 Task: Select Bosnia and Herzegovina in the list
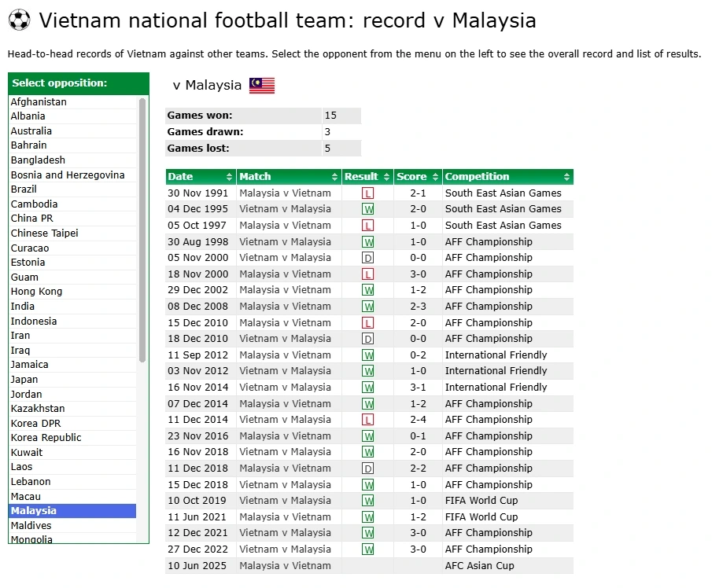coord(72,175)
